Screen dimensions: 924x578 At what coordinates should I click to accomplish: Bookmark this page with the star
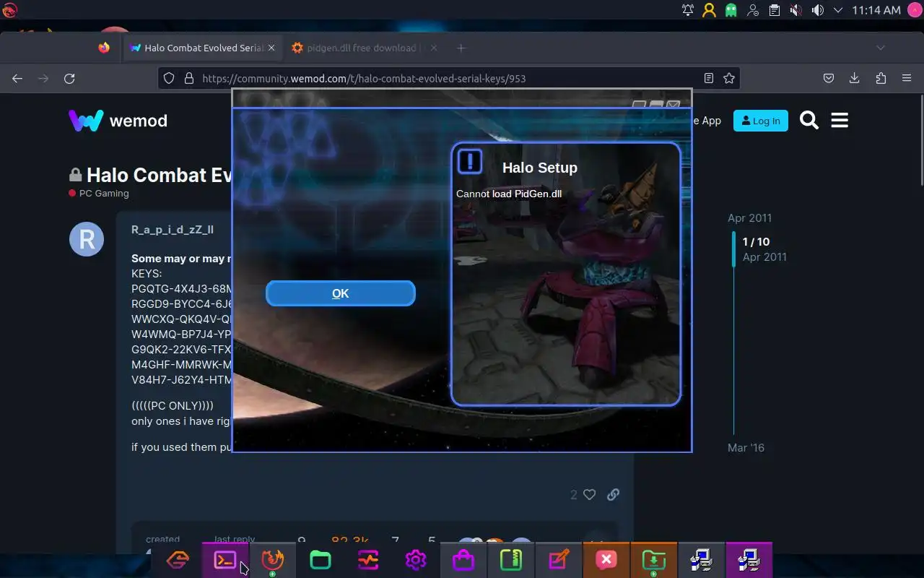[x=729, y=78]
